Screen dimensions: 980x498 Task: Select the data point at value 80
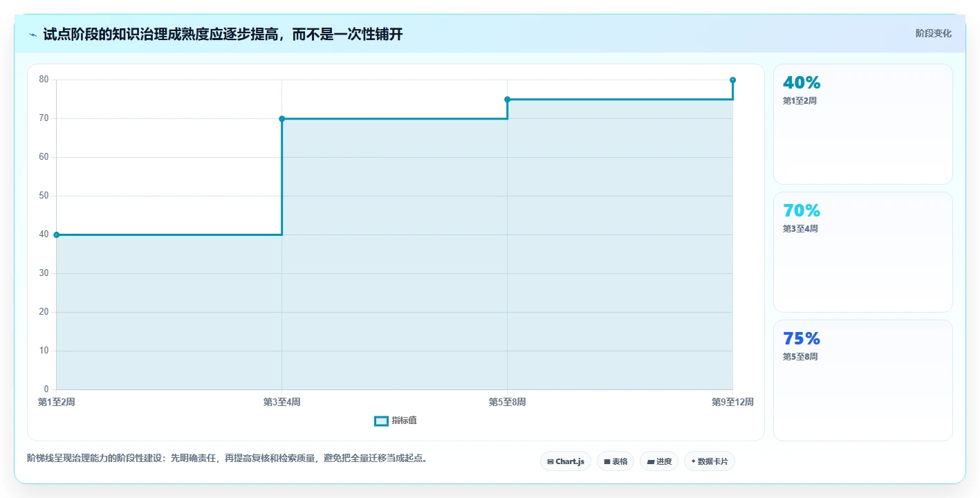(732, 80)
